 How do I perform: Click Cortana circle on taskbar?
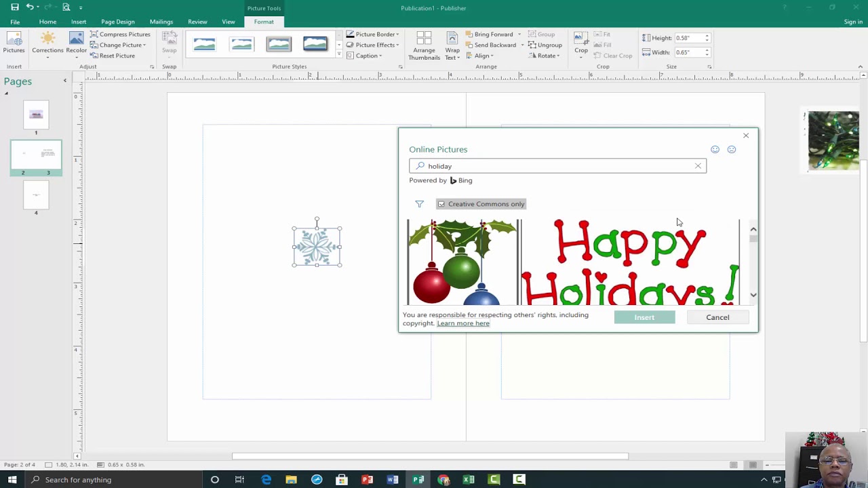pos(214,480)
